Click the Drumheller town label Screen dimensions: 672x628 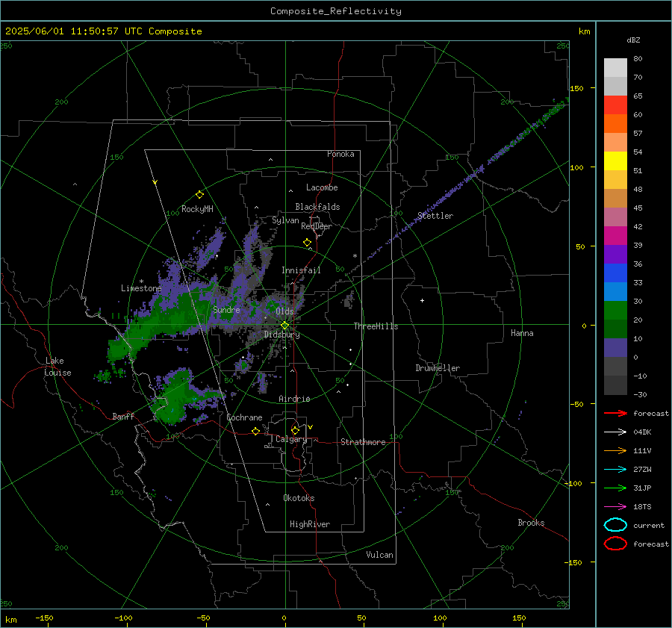[438, 368]
